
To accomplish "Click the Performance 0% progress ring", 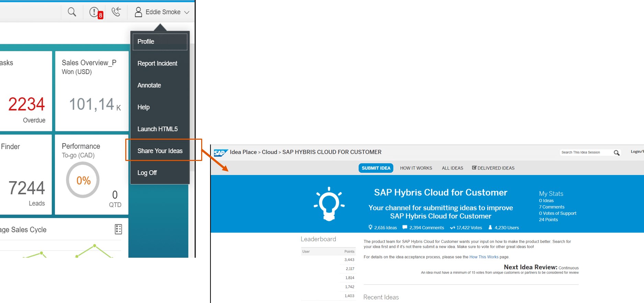I will [83, 180].
